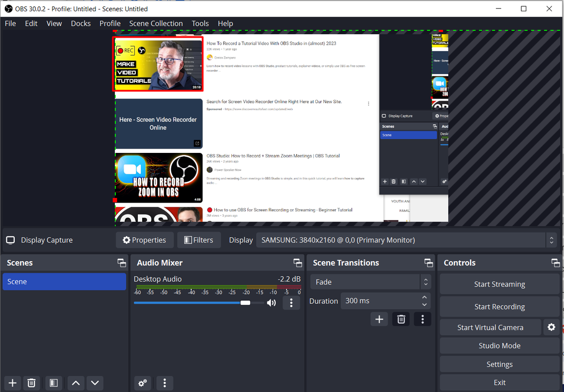
Task: Click Start Recording
Action: pyautogui.click(x=500, y=306)
